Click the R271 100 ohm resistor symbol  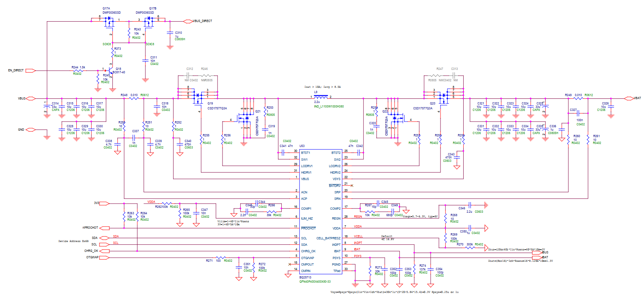tap(221, 258)
